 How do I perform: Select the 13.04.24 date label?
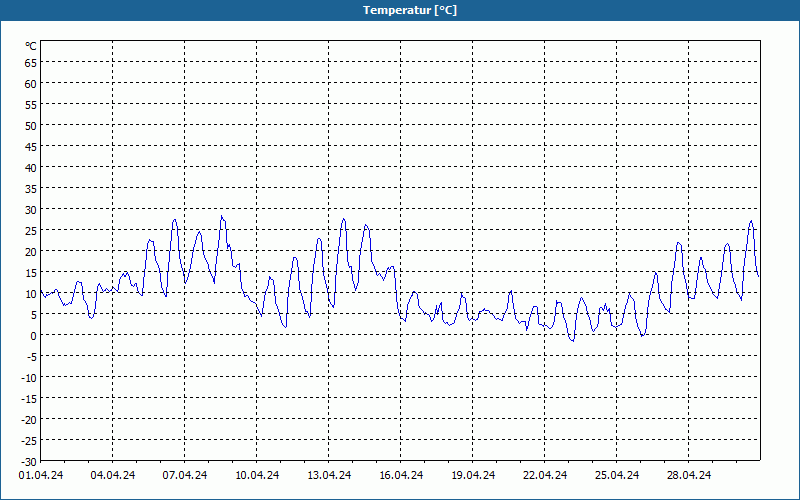coord(329,475)
